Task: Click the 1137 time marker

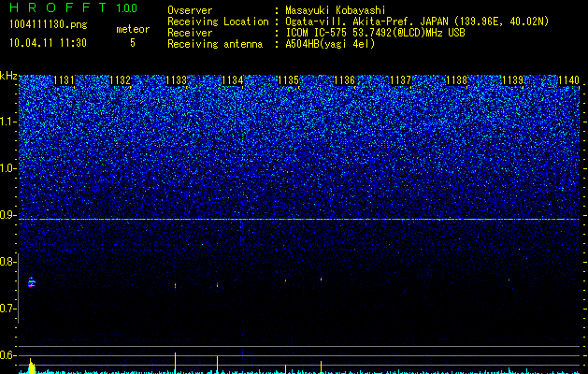Action: tap(400, 80)
